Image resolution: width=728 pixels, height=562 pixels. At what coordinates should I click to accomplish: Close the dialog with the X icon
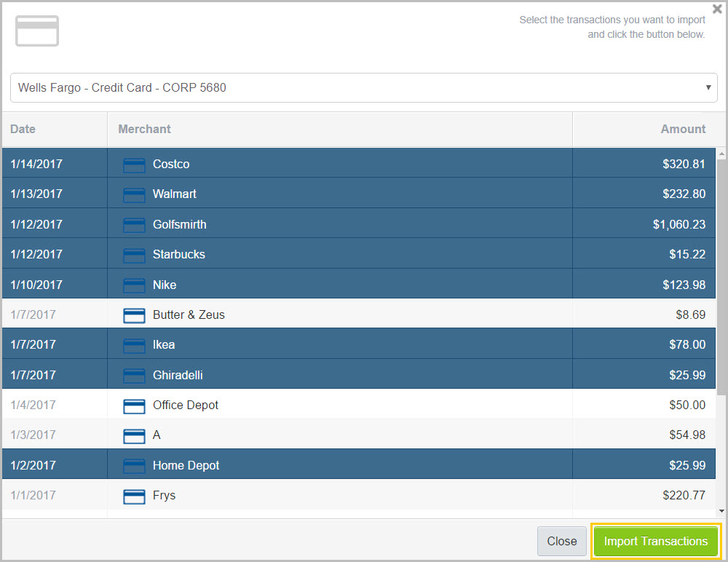pos(717,9)
